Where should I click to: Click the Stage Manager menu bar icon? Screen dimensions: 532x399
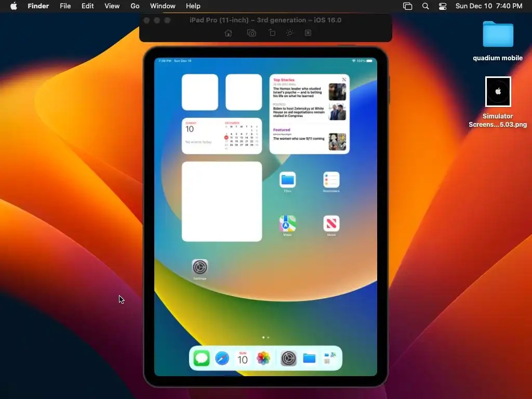point(407,6)
